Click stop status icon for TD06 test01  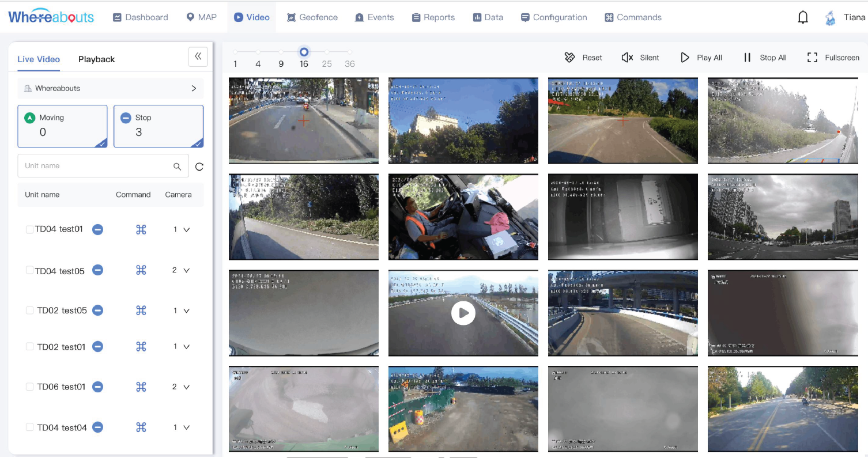tap(98, 387)
